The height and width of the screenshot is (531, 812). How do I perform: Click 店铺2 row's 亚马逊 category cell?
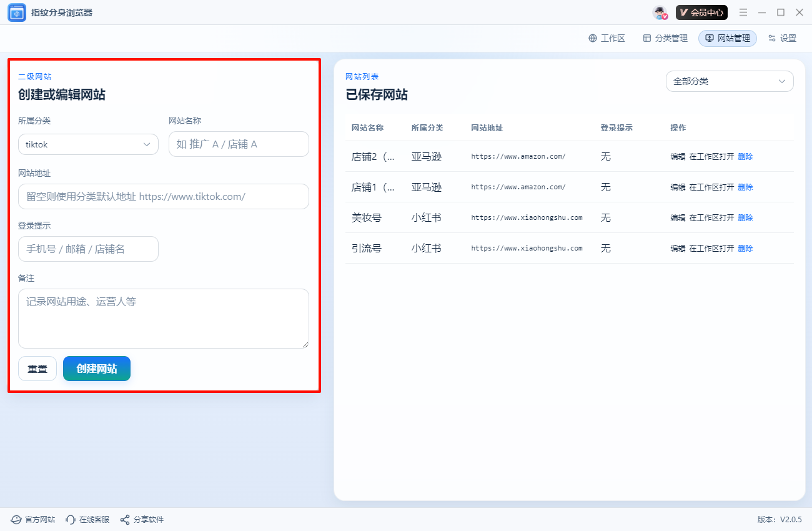pyautogui.click(x=427, y=157)
